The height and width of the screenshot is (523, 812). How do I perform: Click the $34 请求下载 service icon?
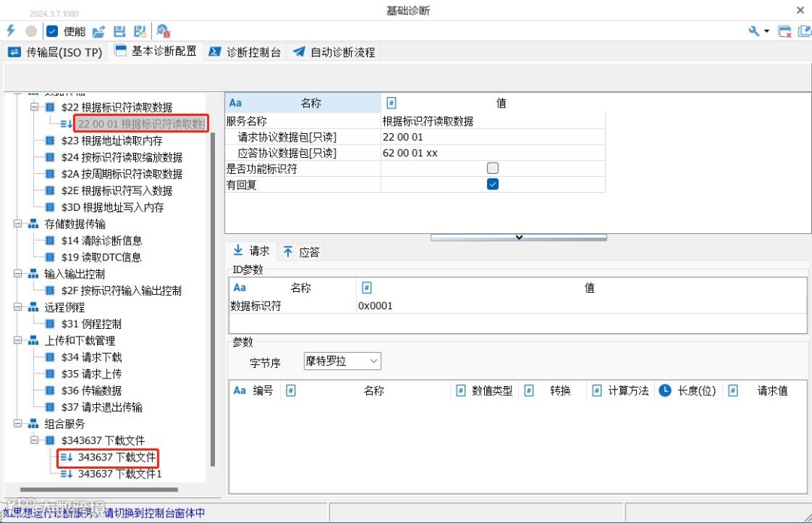(x=50, y=357)
